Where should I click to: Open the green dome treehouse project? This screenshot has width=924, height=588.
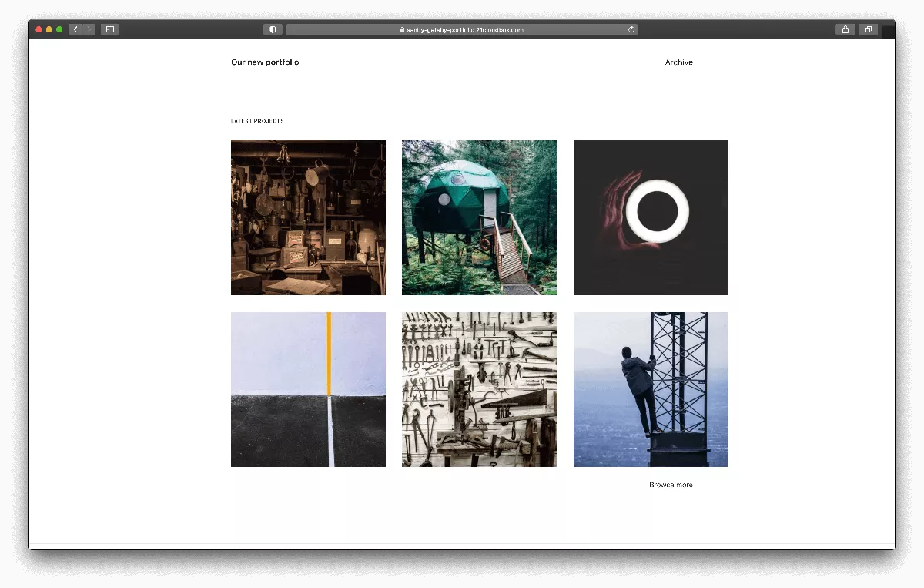[479, 217]
